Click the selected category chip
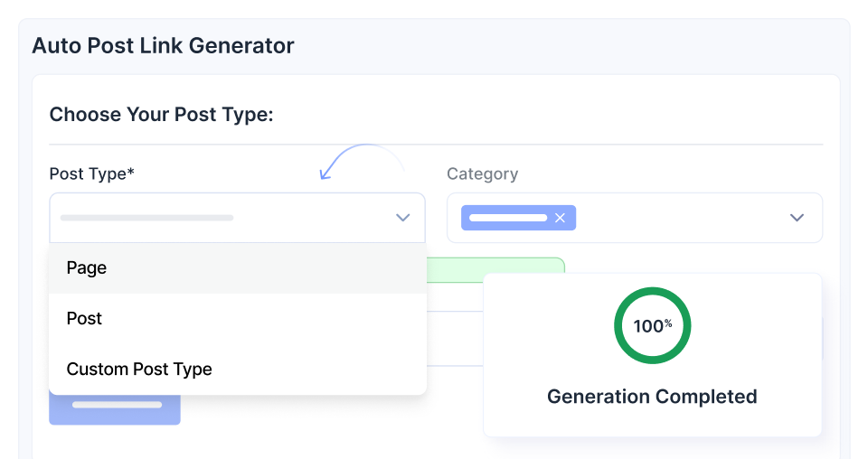This screenshot has width=868, height=459. pos(509,218)
